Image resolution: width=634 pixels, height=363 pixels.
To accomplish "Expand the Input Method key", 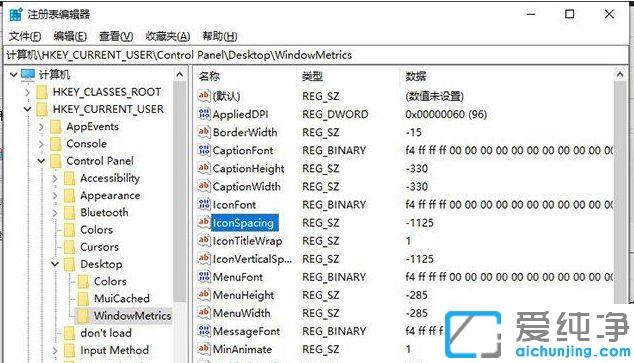I will click(x=55, y=350).
